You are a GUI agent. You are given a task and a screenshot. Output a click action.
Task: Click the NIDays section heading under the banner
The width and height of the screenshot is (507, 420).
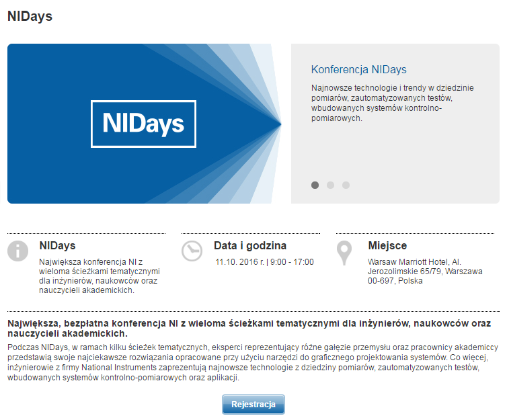(57, 245)
